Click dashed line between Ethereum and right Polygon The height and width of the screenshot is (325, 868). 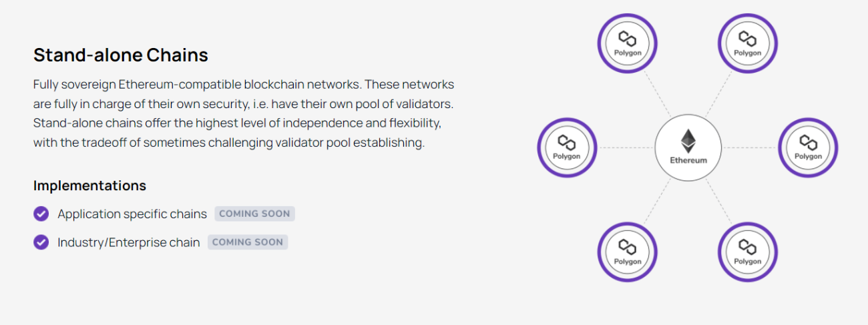click(749, 147)
